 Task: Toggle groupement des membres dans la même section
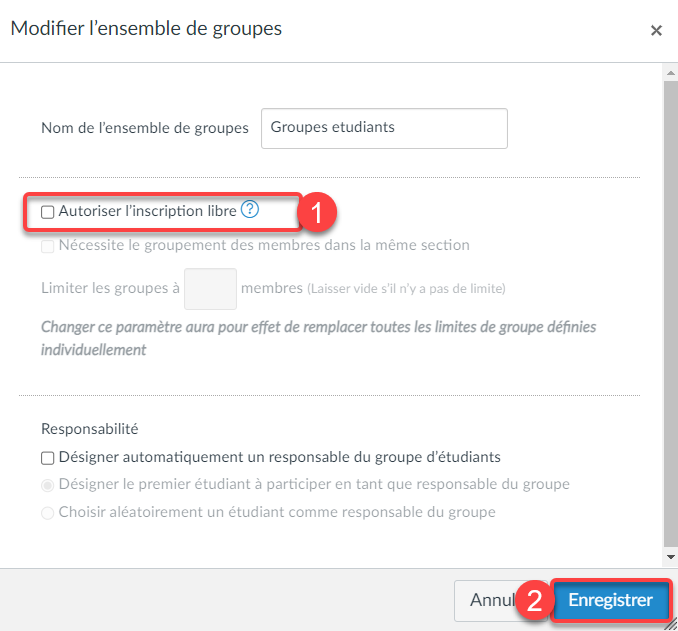click(48, 246)
